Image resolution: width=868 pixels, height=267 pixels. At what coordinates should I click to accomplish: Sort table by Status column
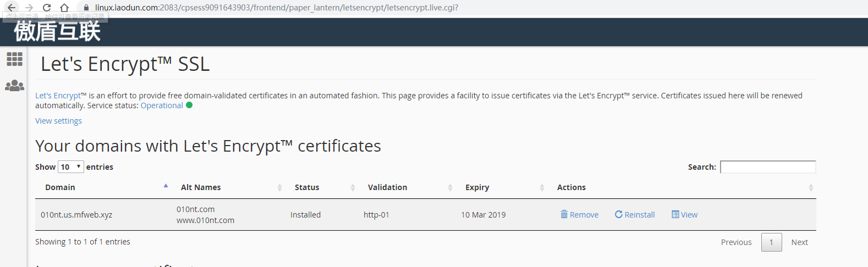[x=307, y=187]
